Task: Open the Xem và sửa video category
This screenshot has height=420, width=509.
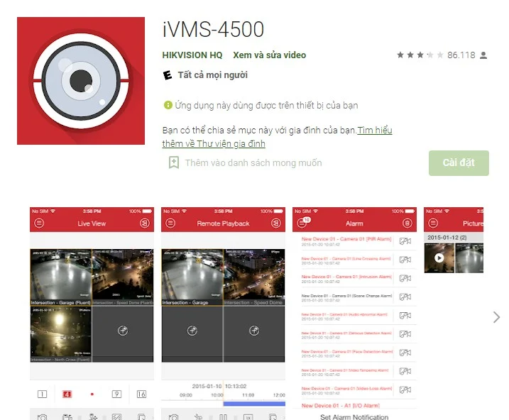Action: [270, 55]
